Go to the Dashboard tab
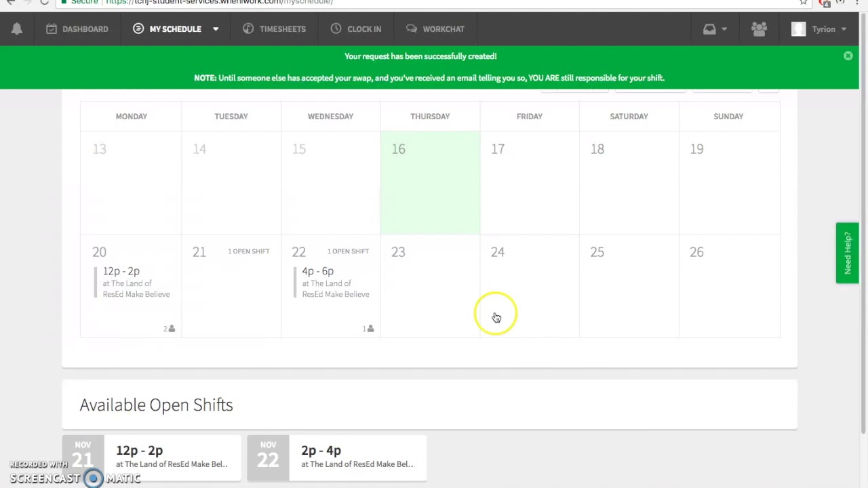This screenshot has height=488, width=868. 77,29
